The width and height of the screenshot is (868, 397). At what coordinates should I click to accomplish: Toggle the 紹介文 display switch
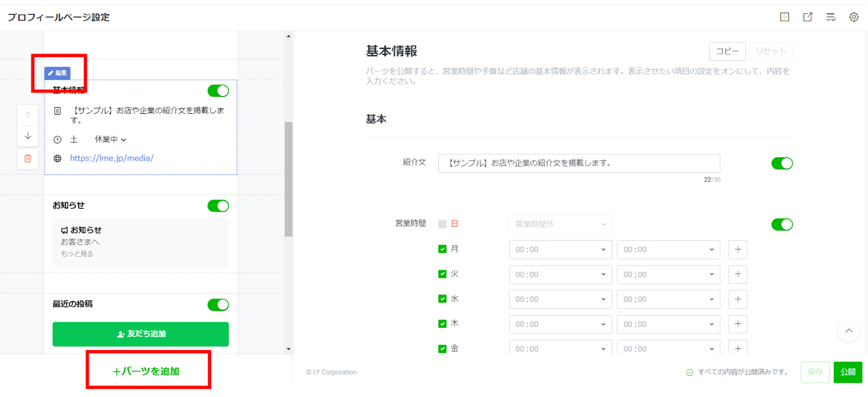782,163
